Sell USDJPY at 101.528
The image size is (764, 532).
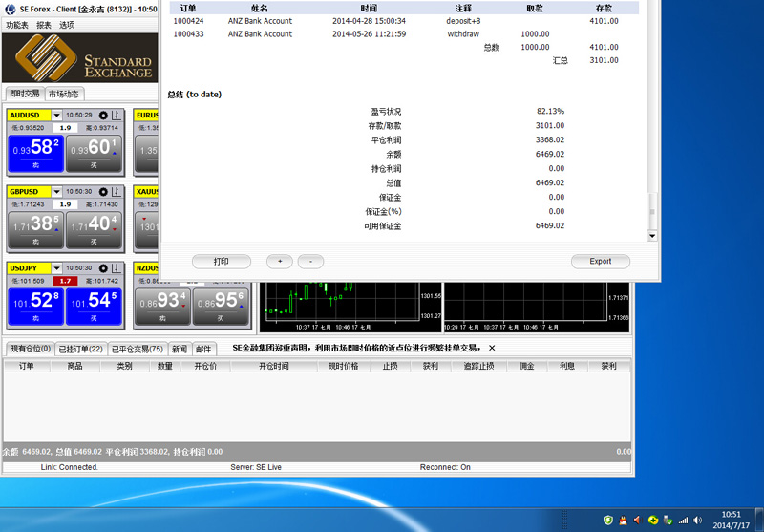point(36,307)
